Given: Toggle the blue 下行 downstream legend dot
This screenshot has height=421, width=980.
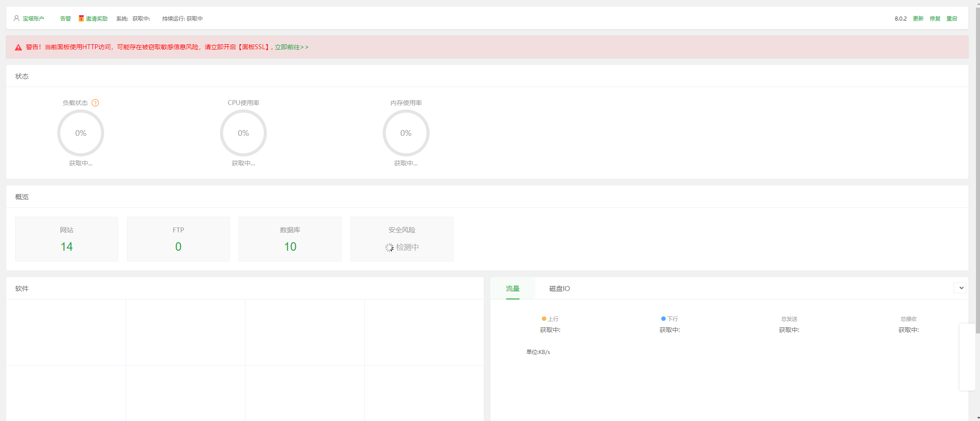Looking at the screenshot, I should (663, 319).
